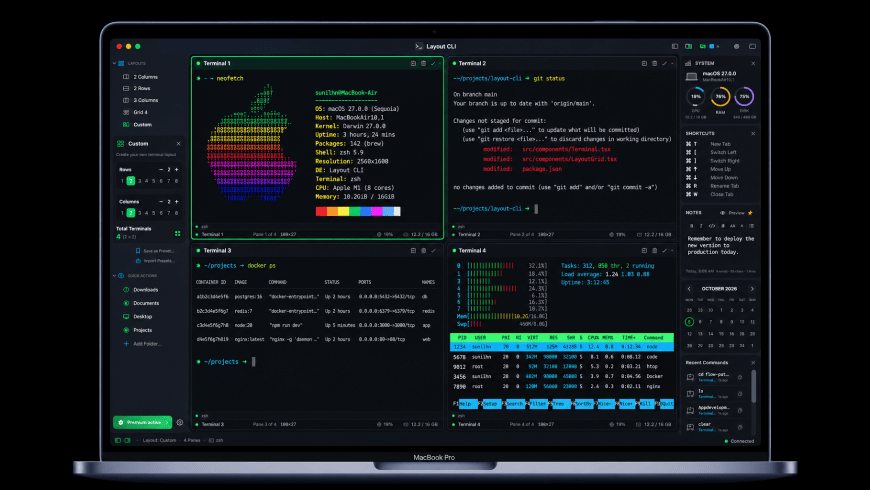Go to previous month in calendar

[x=689, y=289]
